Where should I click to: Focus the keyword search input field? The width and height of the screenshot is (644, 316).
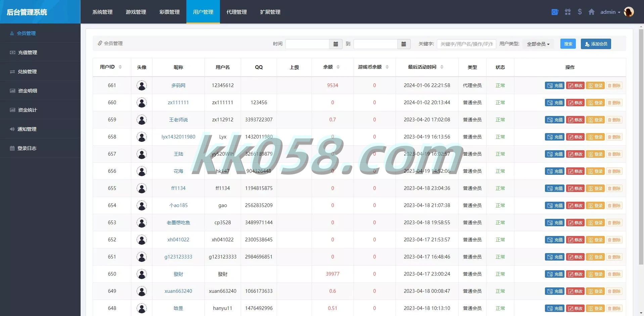[x=466, y=44]
